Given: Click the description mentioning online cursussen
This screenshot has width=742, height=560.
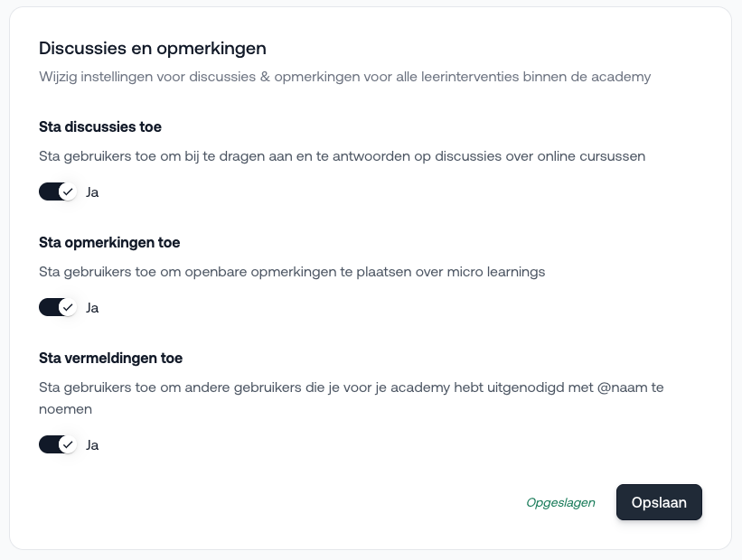Looking at the screenshot, I should pos(342,155).
